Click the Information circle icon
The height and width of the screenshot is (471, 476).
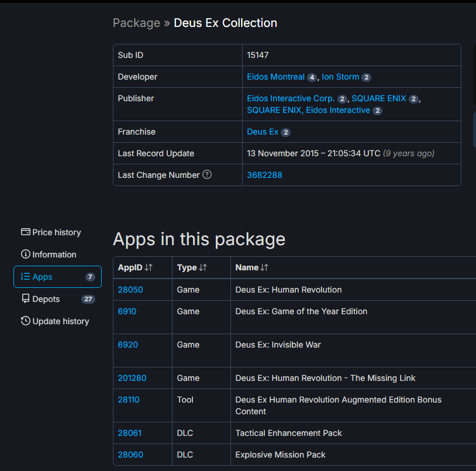(x=26, y=254)
